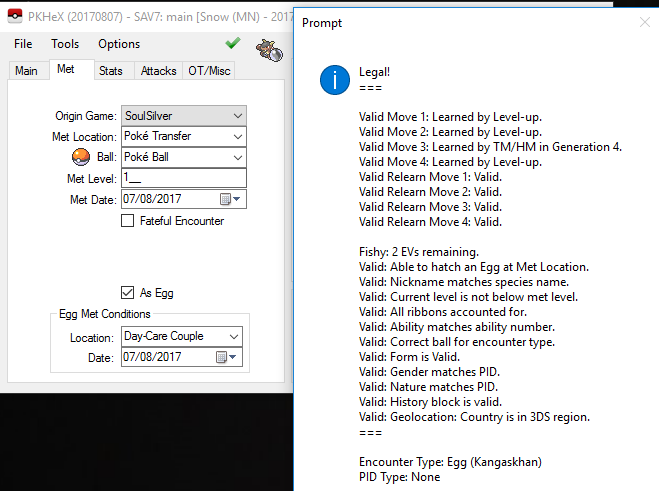Click 'Valid Move 2: Learned by Level-up.' line
This screenshot has height=491, width=659.
pyautogui.click(x=450, y=132)
